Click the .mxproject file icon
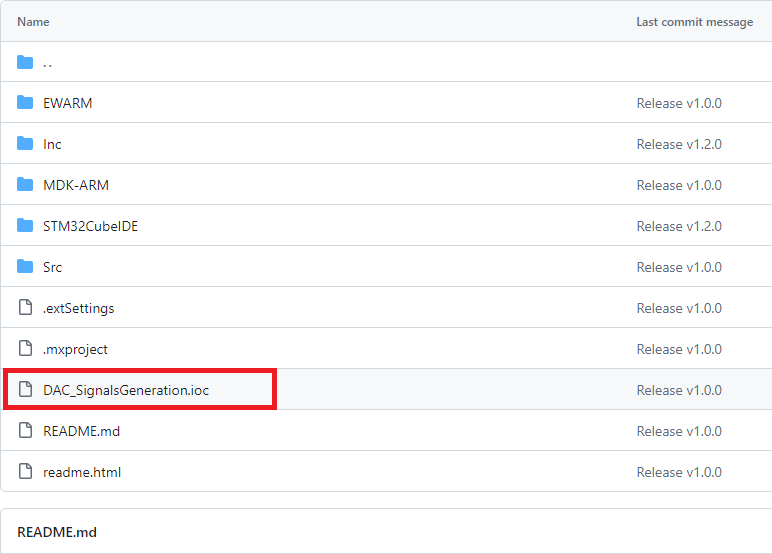This screenshot has width=772, height=554. [x=25, y=349]
